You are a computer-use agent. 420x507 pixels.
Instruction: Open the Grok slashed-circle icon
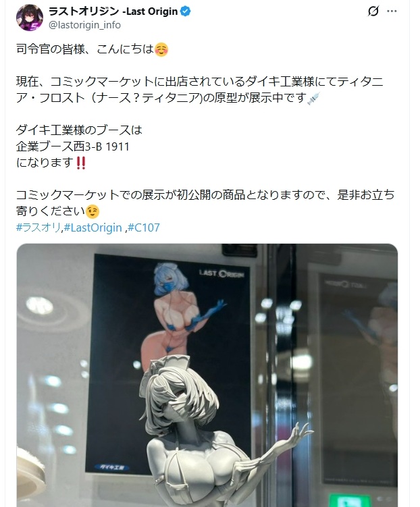(373, 11)
